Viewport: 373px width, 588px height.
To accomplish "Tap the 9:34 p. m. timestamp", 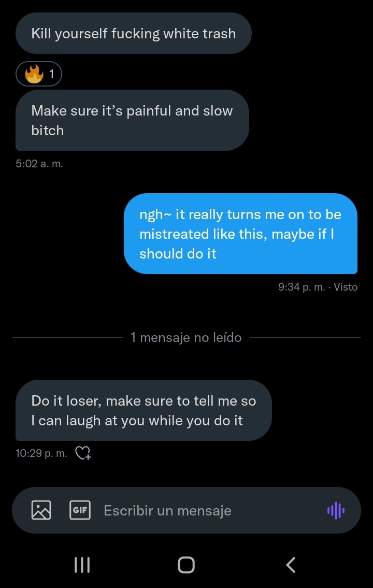I will 302,286.
